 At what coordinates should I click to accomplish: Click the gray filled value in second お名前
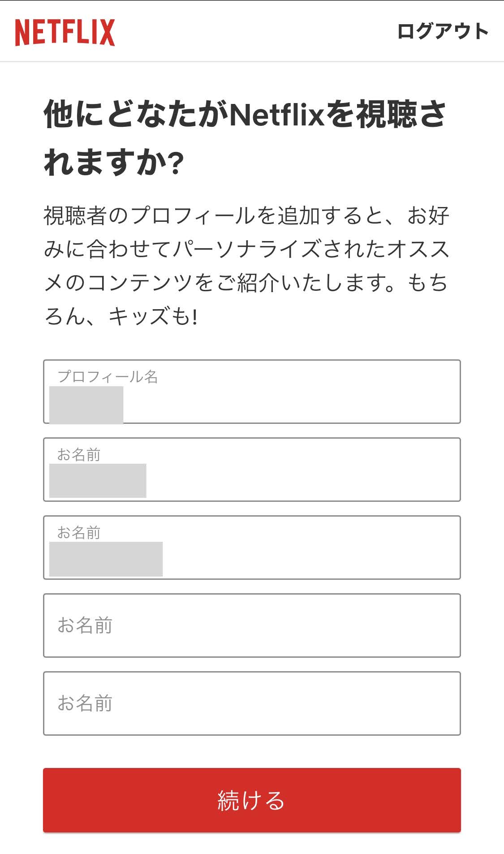pyautogui.click(x=106, y=559)
